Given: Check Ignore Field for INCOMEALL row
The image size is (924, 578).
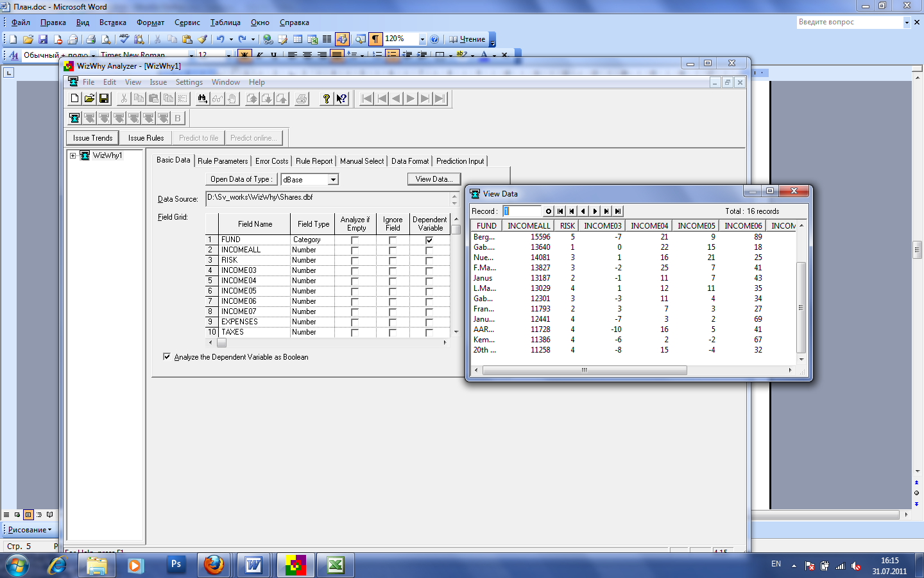Looking at the screenshot, I should tap(393, 250).
